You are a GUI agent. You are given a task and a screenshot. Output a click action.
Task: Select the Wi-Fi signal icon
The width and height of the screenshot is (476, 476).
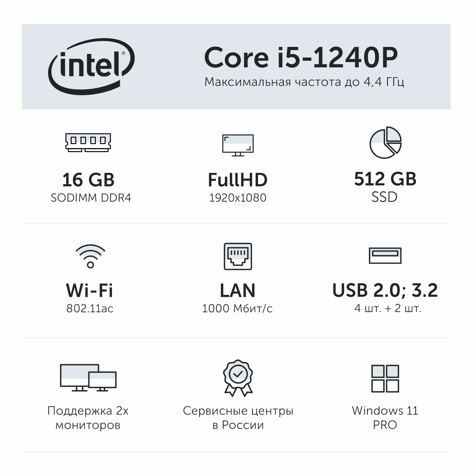(90, 256)
